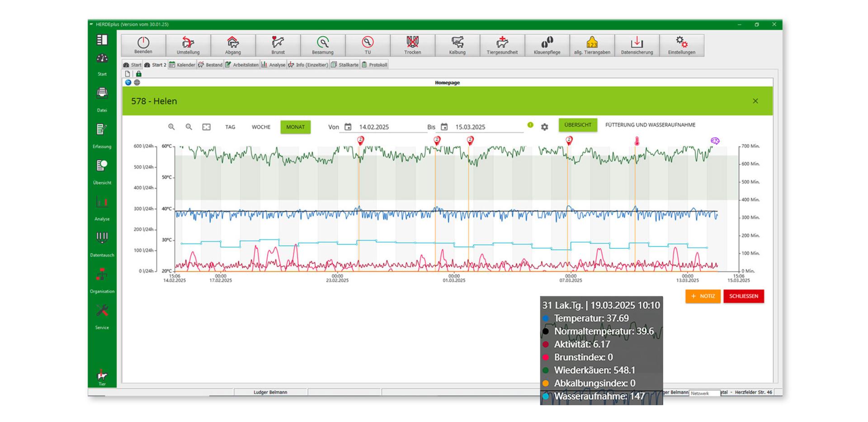The height and width of the screenshot is (422, 868).
Task: Click the red marker nearest 23.02.2025
Action: tap(361, 141)
